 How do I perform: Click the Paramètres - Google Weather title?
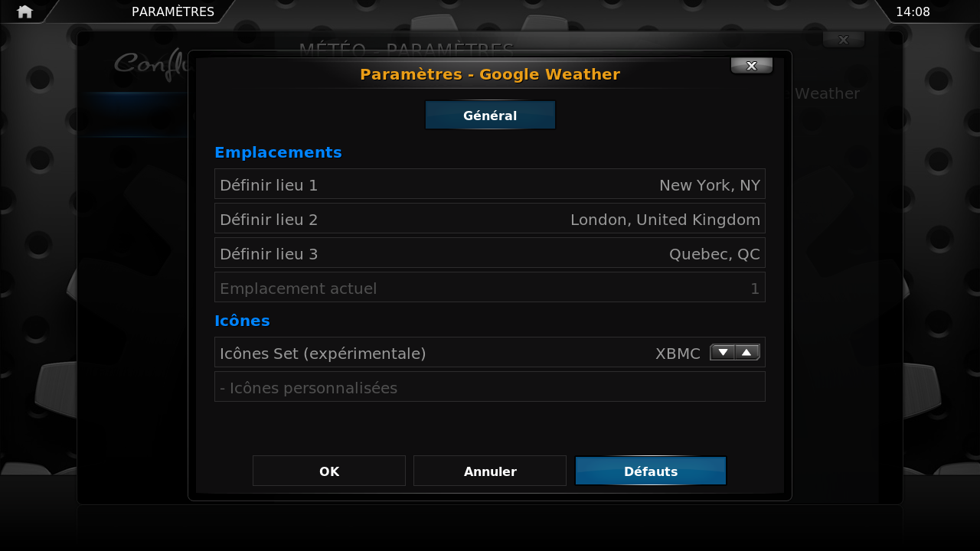tap(490, 74)
